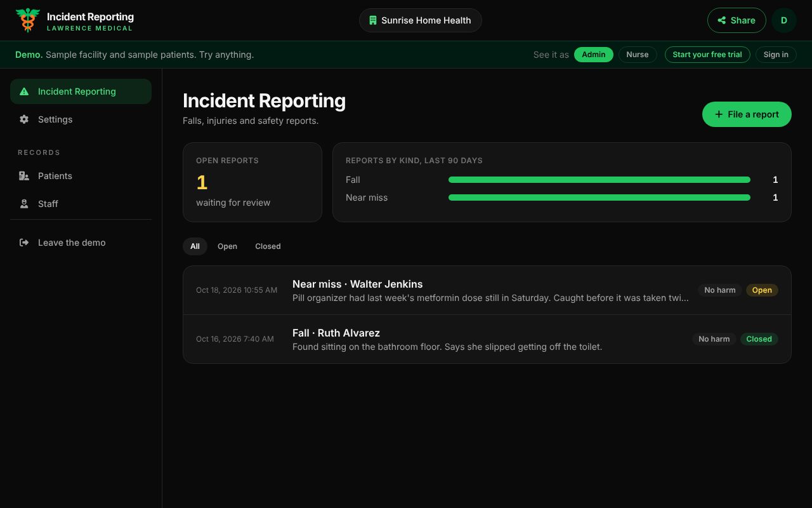812x508 pixels.
Task: Open the Near miss · Walter Jenkins report
Action: click(x=487, y=290)
